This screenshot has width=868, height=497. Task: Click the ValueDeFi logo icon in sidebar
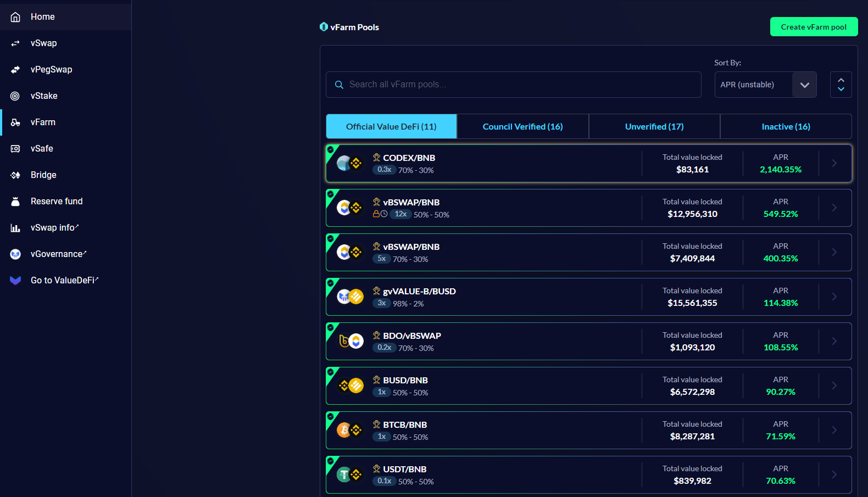coord(15,281)
